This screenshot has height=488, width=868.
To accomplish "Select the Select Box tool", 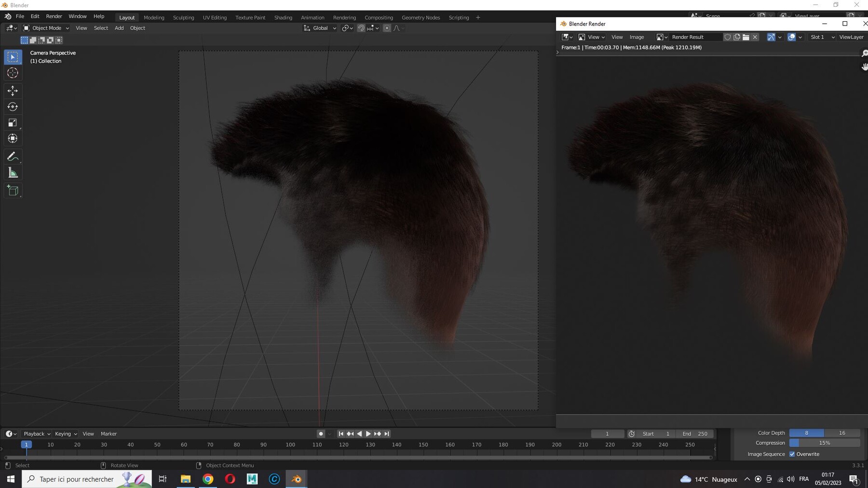I will point(13,57).
